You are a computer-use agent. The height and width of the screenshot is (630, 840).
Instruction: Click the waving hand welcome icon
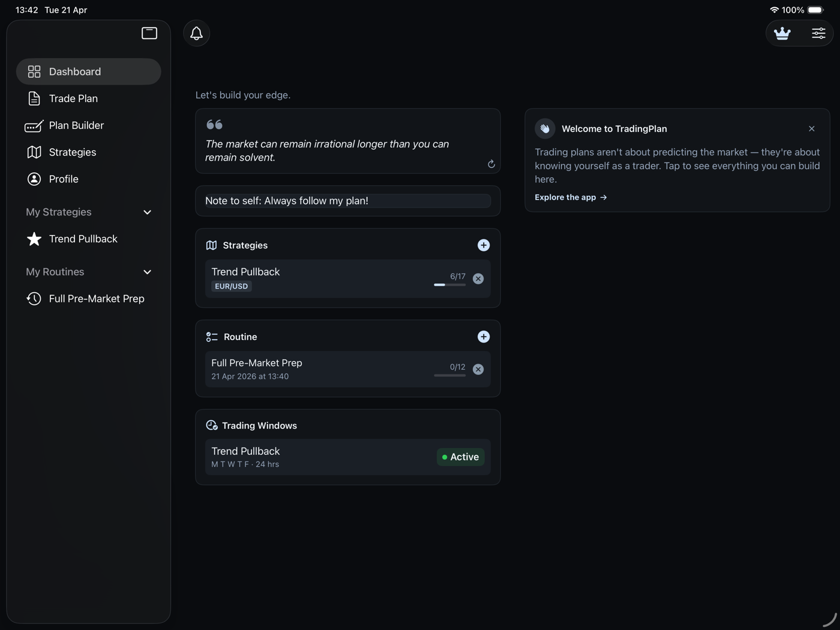tap(545, 128)
